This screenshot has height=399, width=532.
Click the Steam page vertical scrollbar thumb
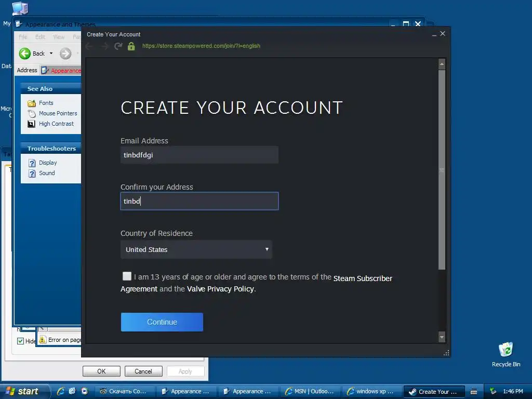tap(442, 170)
